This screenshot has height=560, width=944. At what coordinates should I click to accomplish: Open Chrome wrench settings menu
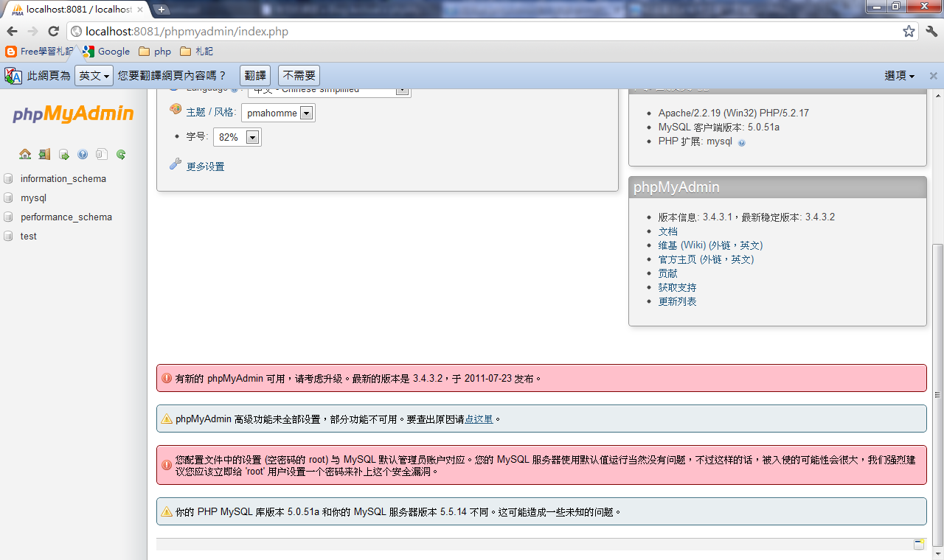pos(931,32)
